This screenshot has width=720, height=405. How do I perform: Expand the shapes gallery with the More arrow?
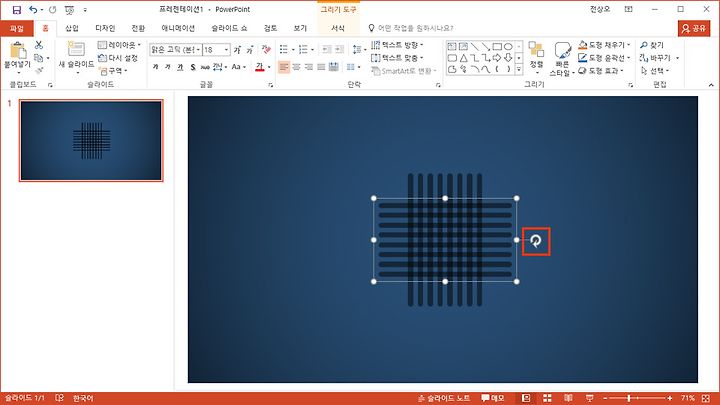(x=519, y=70)
